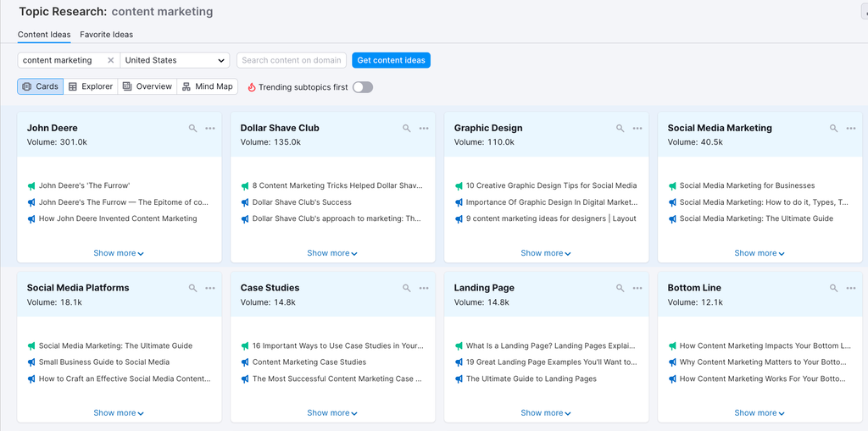Click megaphone beside Small Business Guide to Social Media
868x431 pixels.
[31, 362]
